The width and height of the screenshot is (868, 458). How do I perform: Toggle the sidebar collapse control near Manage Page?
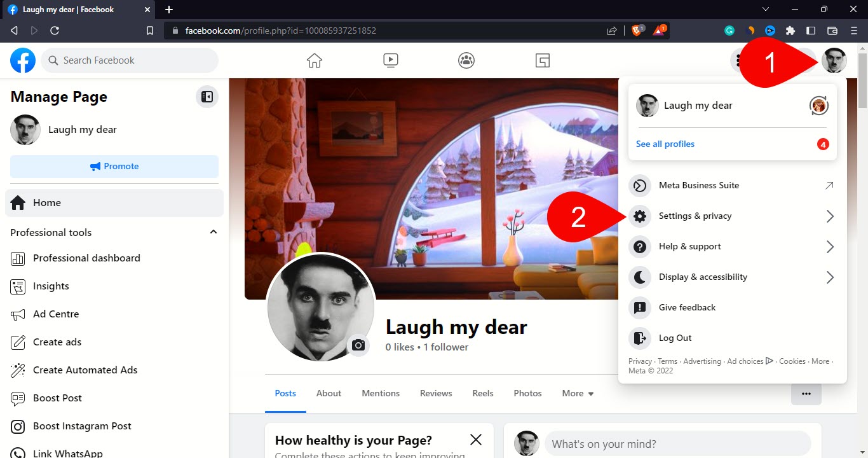click(206, 97)
